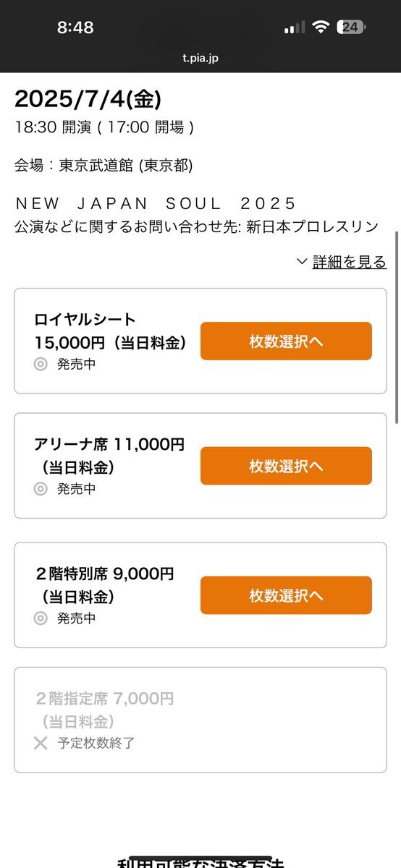Open the 詳細を見る details link
Image resolution: width=401 pixels, height=868 pixels.
pyautogui.click(x=350, y=262)
